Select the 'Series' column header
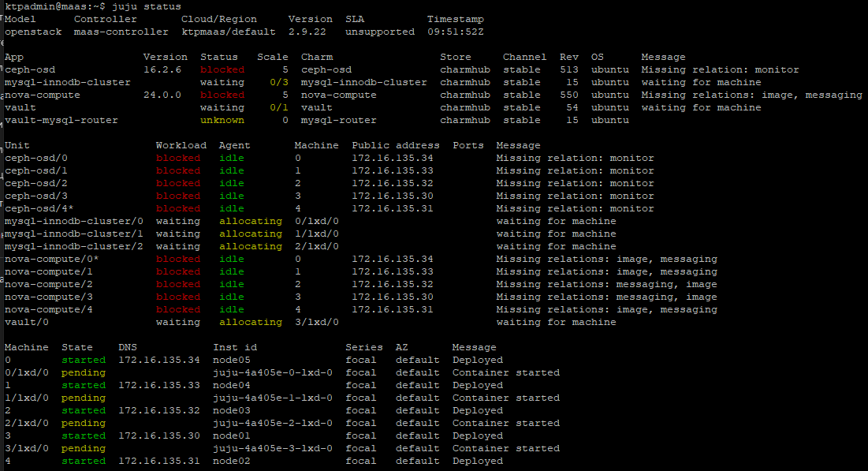Viewport: 868px width, 471px height. point(364,347)
